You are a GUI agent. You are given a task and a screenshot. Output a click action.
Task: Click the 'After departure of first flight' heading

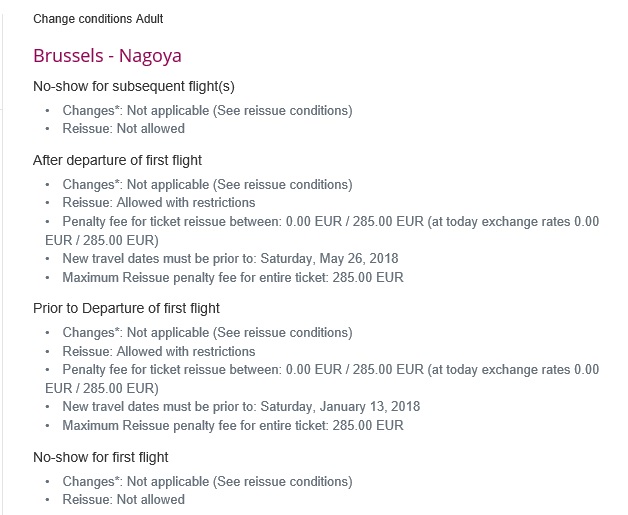click(x=117, y=160)
